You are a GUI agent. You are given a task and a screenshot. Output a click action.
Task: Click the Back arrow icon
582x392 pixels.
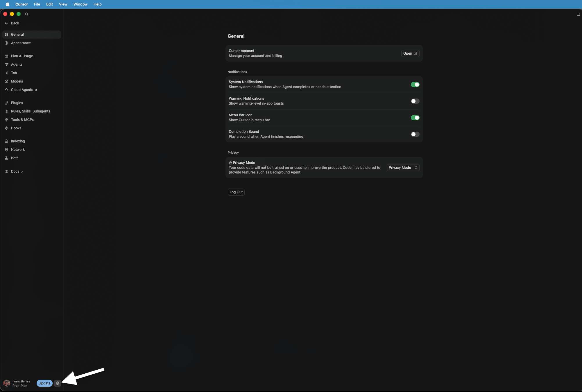click(6, 23)
